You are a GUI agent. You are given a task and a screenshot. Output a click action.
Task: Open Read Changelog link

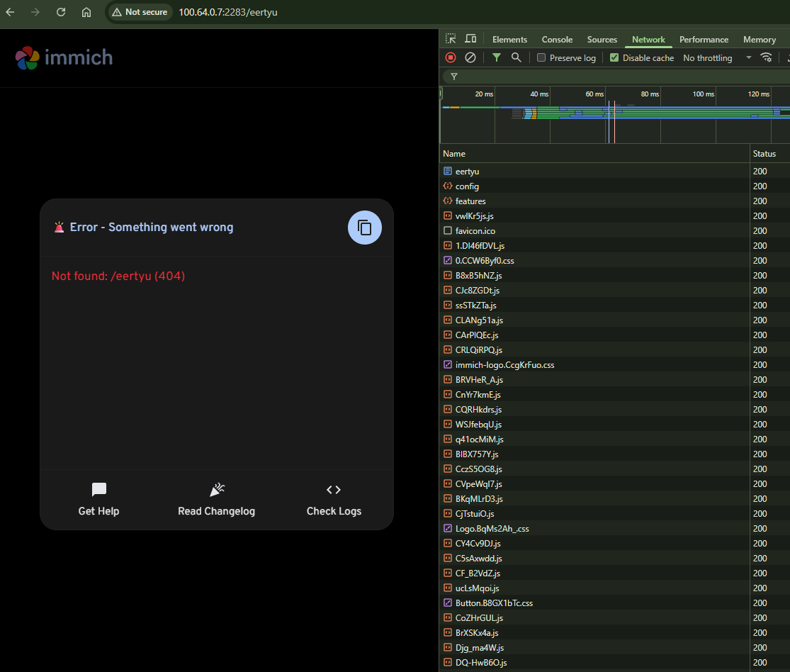(217, 500)
